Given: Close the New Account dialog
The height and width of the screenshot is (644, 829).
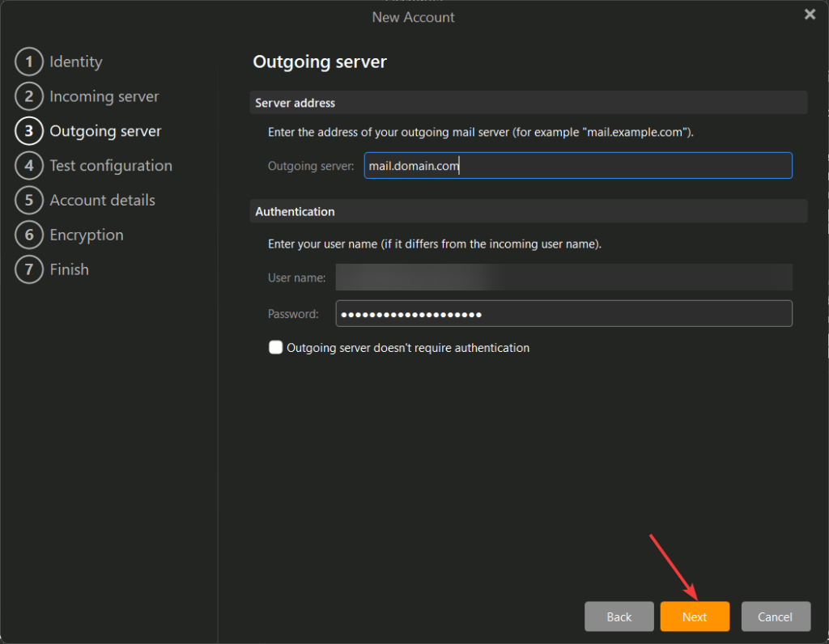Looking at the screenshot, I should tap(810, 15).
